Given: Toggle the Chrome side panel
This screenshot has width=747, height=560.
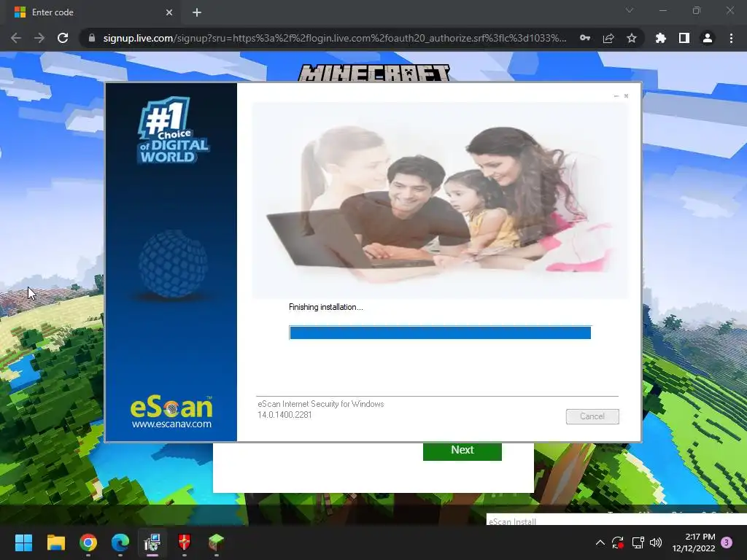Looking at the screenshot, I should click(x=684, y=38).
